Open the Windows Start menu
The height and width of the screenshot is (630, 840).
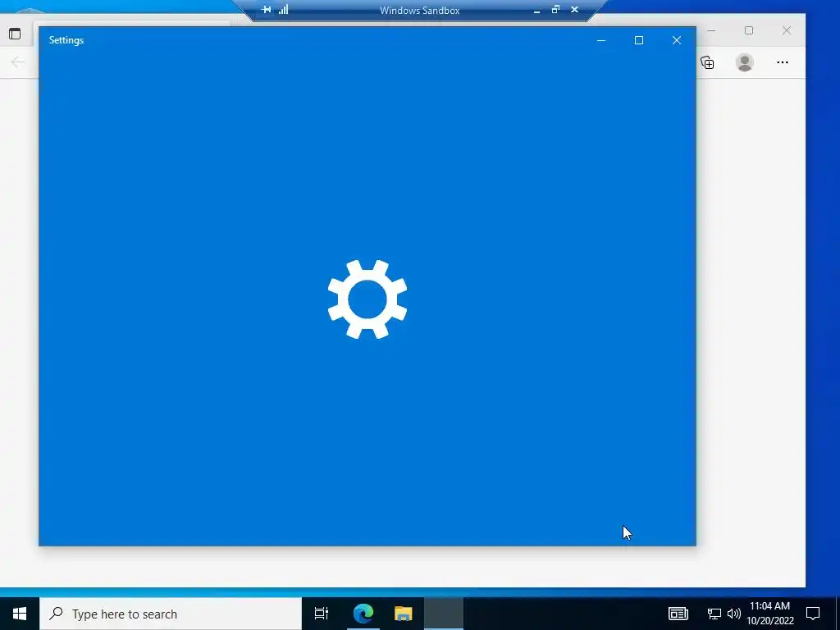coord(20,614)
